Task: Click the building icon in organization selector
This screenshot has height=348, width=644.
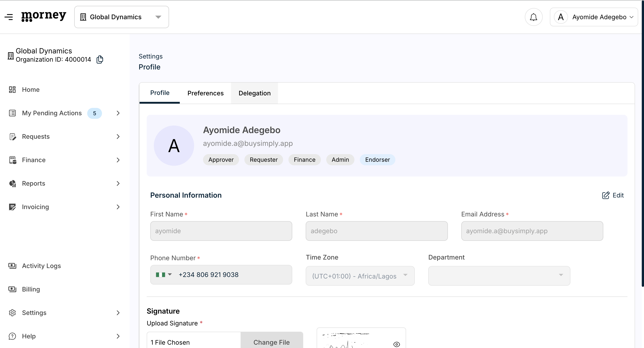Action: pos(83,17)
